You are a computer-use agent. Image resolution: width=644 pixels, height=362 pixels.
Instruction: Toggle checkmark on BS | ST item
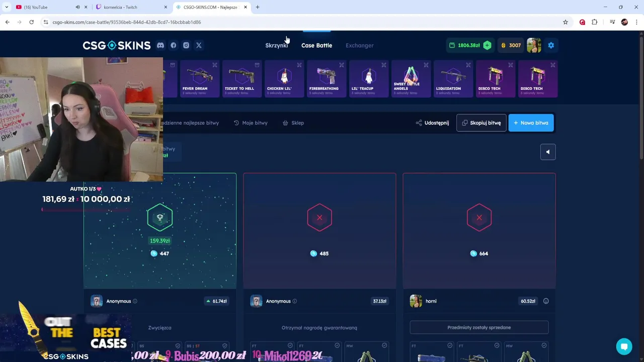click(225, 345)
